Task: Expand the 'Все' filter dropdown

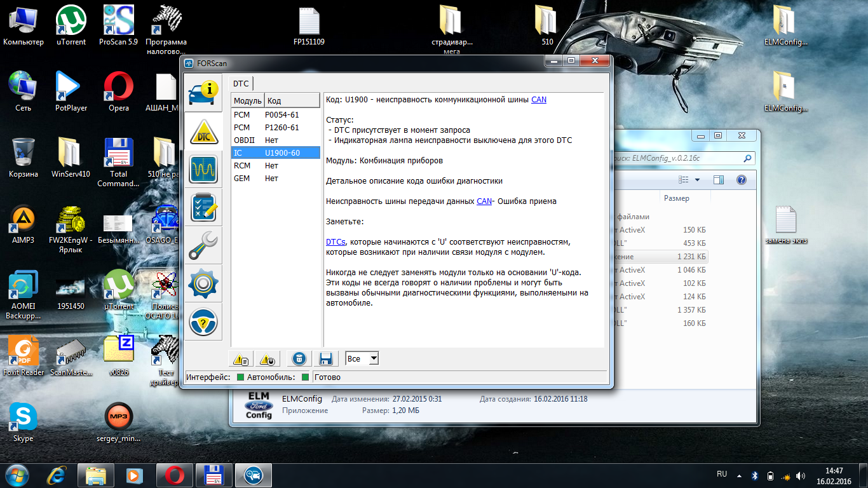Action: pos(373,359)
